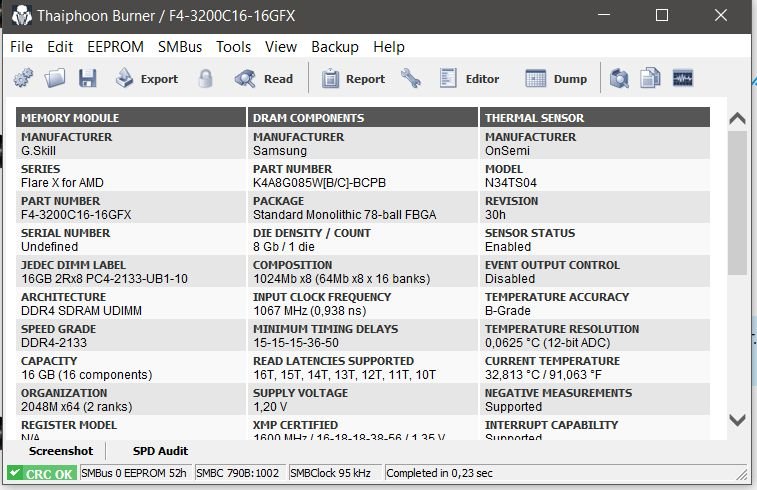Click the '8 Gb / 1 die' density value

283,246
